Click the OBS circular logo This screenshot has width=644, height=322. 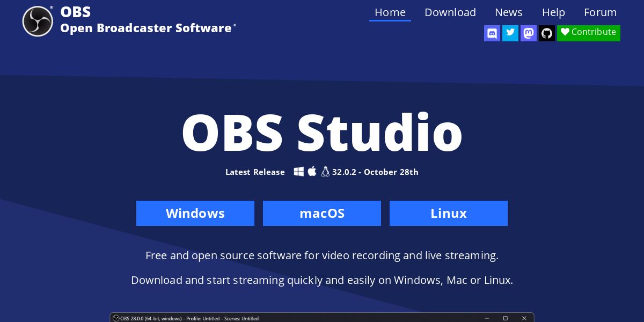tap(38, 21)
